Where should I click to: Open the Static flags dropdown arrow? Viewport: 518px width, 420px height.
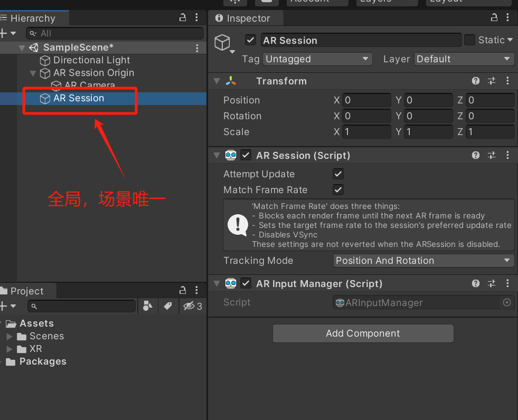pos(510,40)
